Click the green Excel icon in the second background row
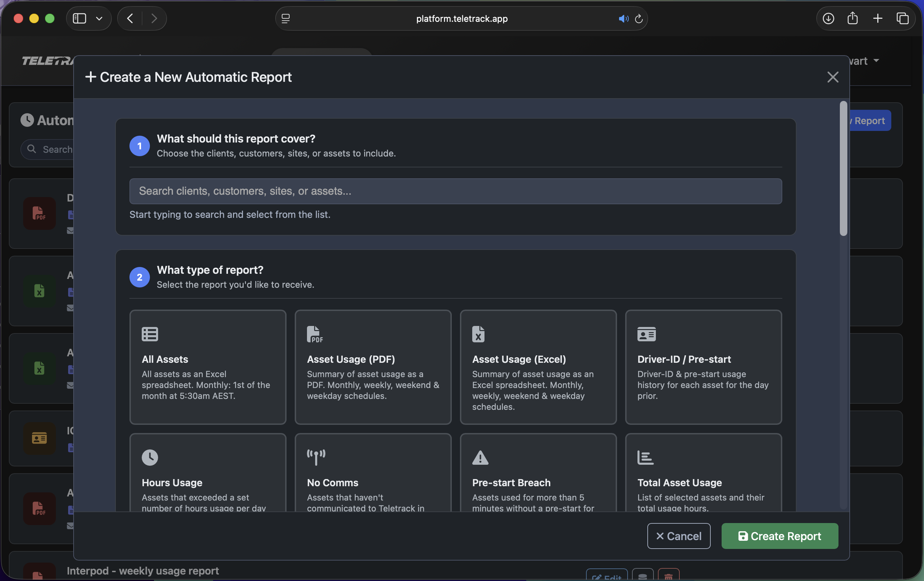The width and height of the screenshot is (924, 581). tap(39, 291)
